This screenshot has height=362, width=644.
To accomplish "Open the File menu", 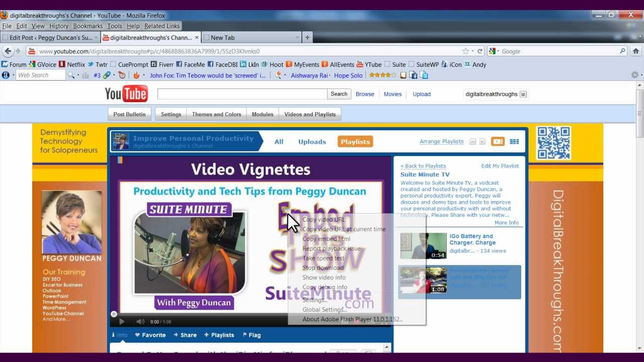I will [7, 26].
